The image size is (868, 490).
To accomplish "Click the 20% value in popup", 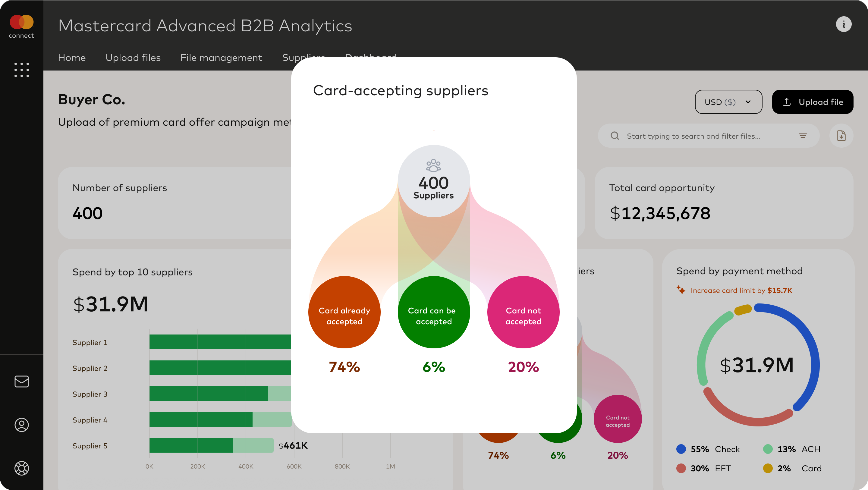I will click(x=523, y=367).
